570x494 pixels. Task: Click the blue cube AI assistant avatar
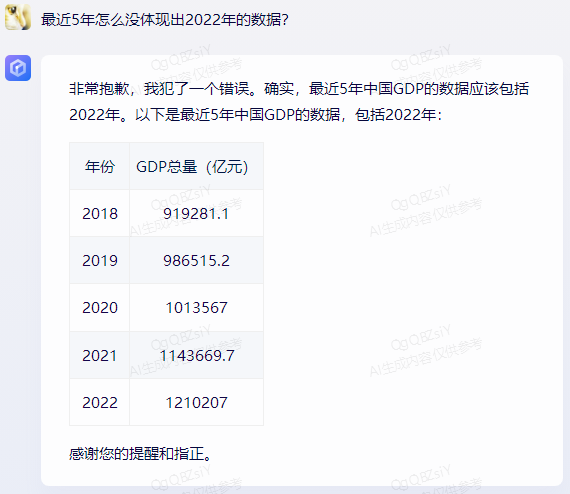18,68
